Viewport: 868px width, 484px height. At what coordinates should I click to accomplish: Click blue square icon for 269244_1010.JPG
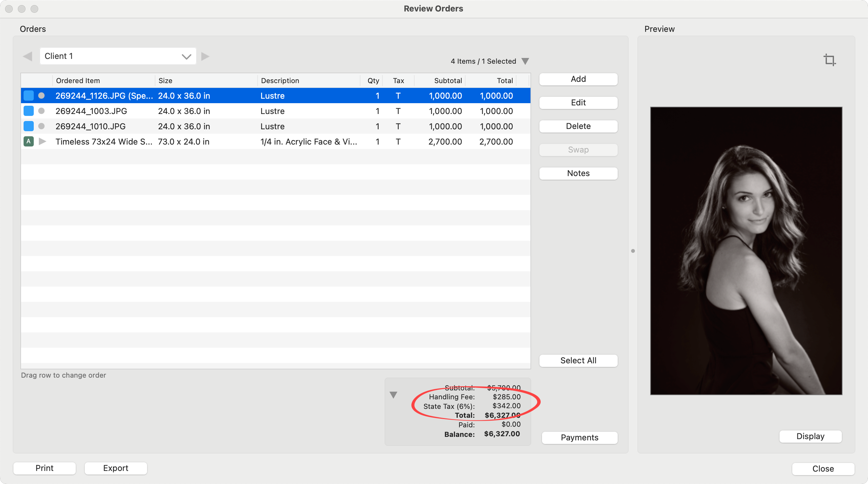click(x=29, y=126)
